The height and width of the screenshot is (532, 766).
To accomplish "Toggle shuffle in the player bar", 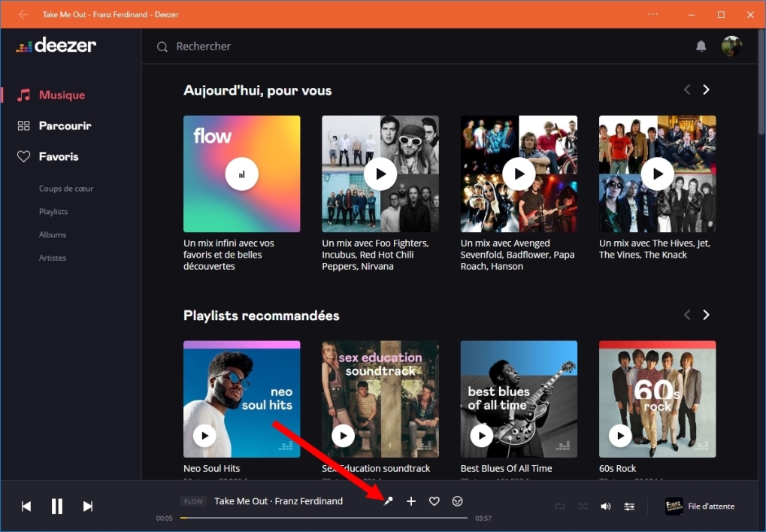I will tap(583, 506).
